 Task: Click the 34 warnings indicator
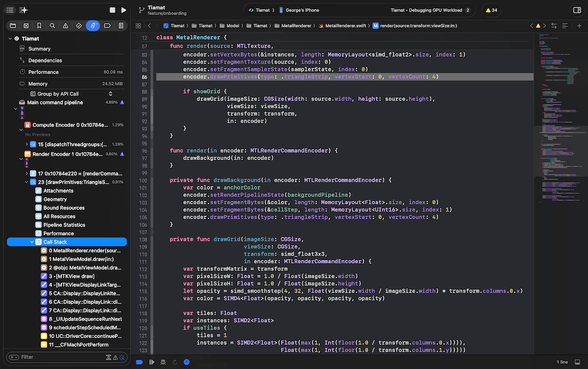(x=490, y=10)
